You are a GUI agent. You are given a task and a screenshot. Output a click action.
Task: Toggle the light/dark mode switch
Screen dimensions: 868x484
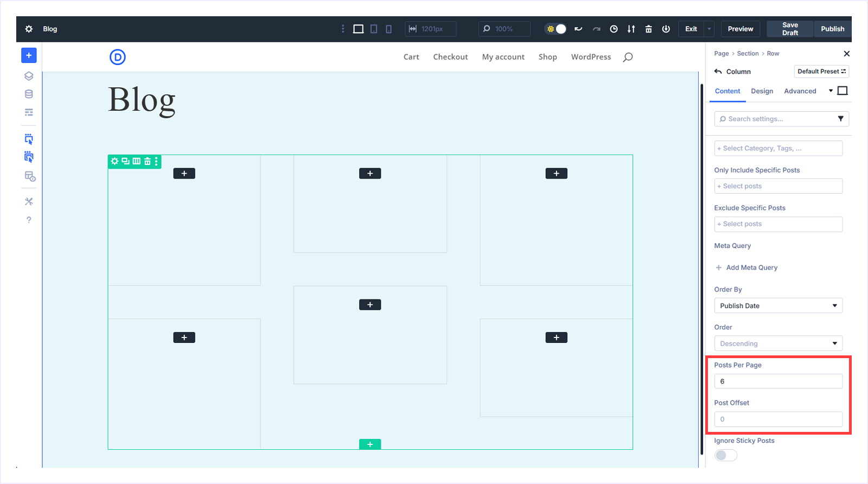click(x=556, y=29)
